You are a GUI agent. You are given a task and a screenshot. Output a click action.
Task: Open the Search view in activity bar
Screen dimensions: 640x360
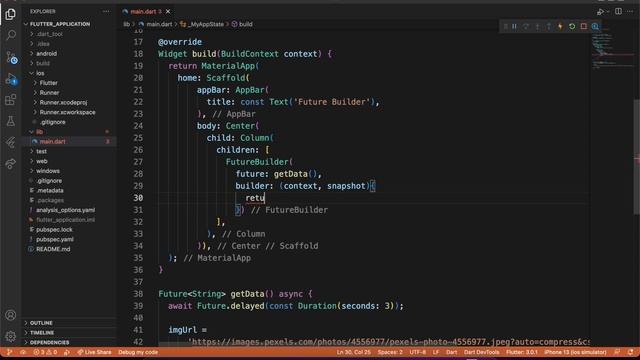click(x=11, y=35)
